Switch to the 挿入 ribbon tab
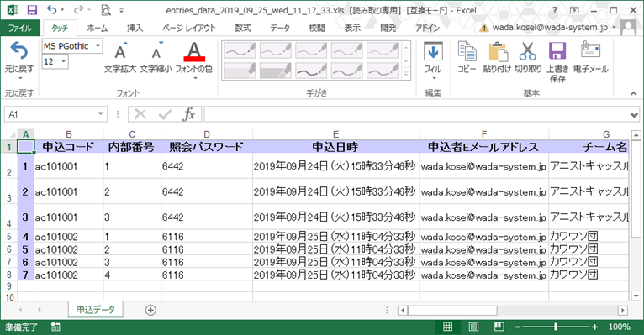Viewport: 644px width, 335px height. (135, 28)
